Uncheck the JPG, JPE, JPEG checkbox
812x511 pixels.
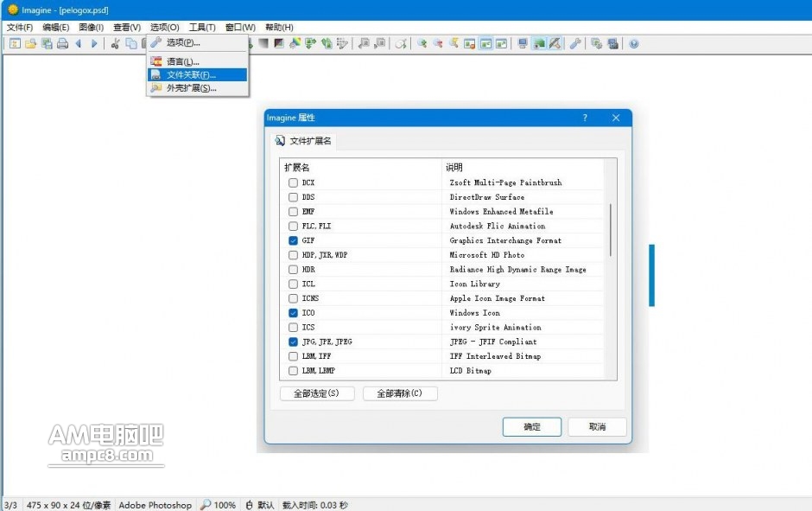point(293,342)
